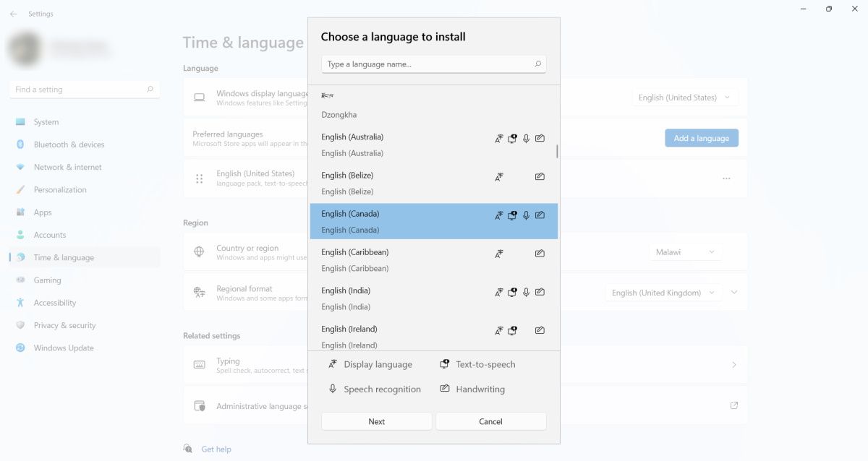The width and height of the screenshot is (868, 461).
Task: Click handwriting icon for English (Belize)
Action: click(x=540, y=177)
